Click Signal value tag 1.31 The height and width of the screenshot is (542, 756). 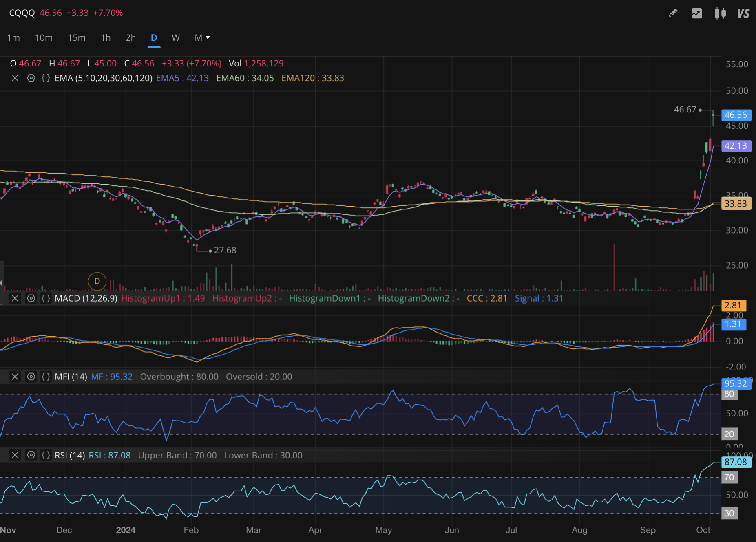coord(733,324)
